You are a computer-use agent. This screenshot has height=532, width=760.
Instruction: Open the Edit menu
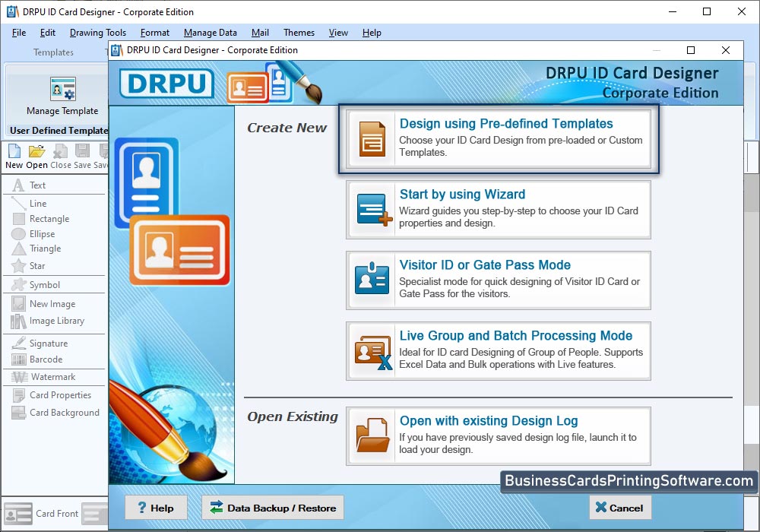(x=47, y=33)
